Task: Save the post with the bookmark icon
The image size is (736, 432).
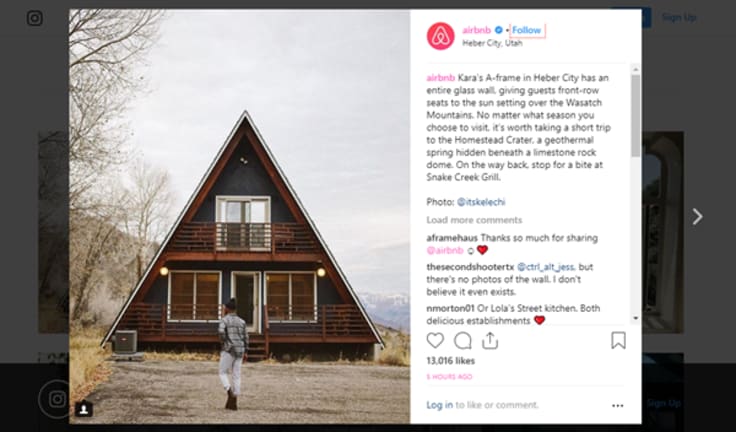Action: click(618, 340)
